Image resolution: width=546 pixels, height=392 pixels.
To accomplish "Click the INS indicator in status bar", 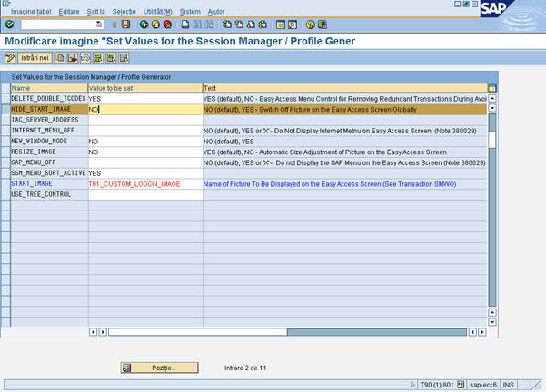I will click(x=509, y=385).
